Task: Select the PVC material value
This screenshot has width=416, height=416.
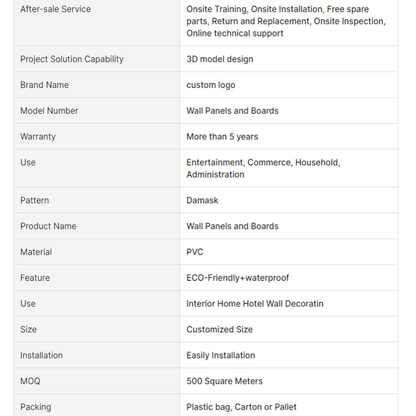Action: (x=195, y=252)
